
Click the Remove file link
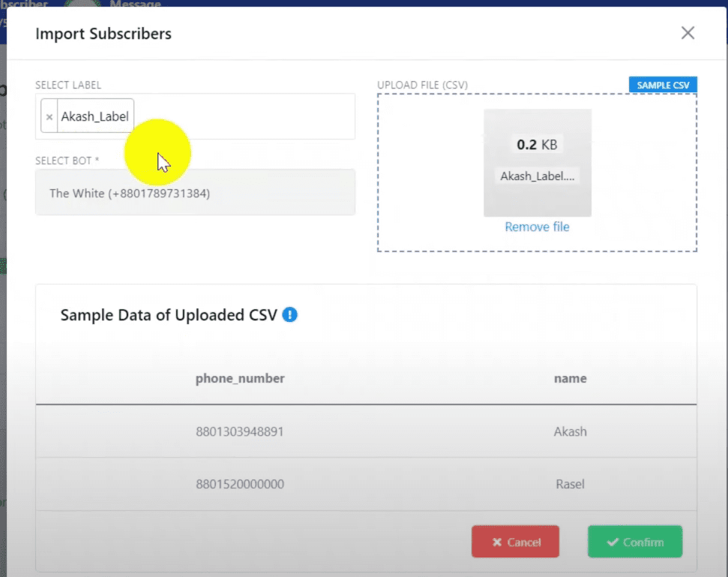coord(537,227)
